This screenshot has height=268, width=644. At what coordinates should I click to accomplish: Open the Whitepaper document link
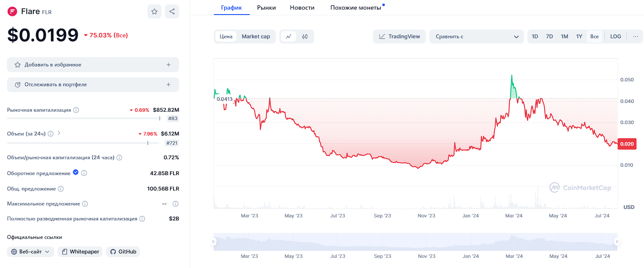click(80, 252)
